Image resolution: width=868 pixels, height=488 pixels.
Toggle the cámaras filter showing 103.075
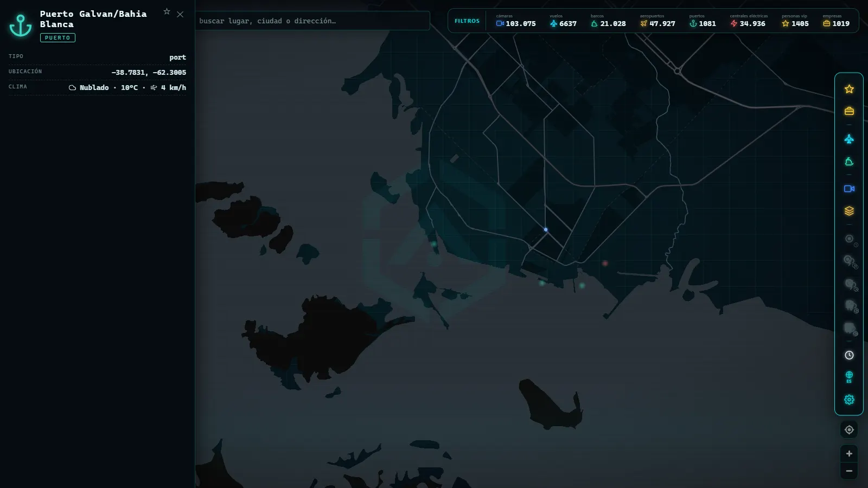point(515,21)
